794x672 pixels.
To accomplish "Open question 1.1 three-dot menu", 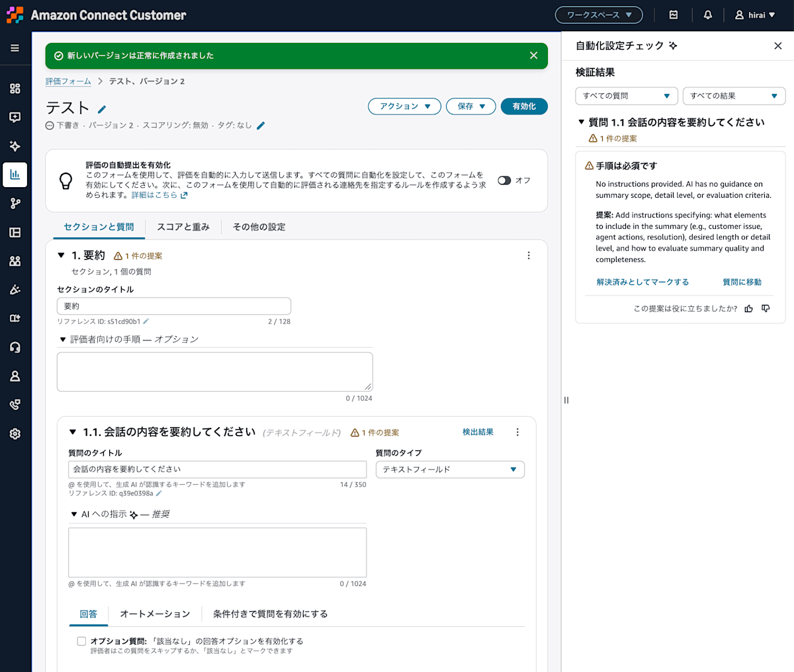I will tap(517, 432).
